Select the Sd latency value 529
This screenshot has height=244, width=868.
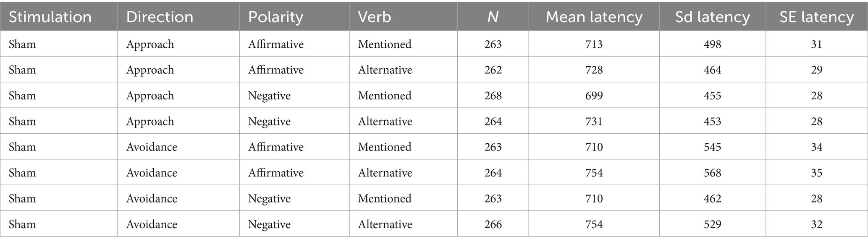(712, 224)
